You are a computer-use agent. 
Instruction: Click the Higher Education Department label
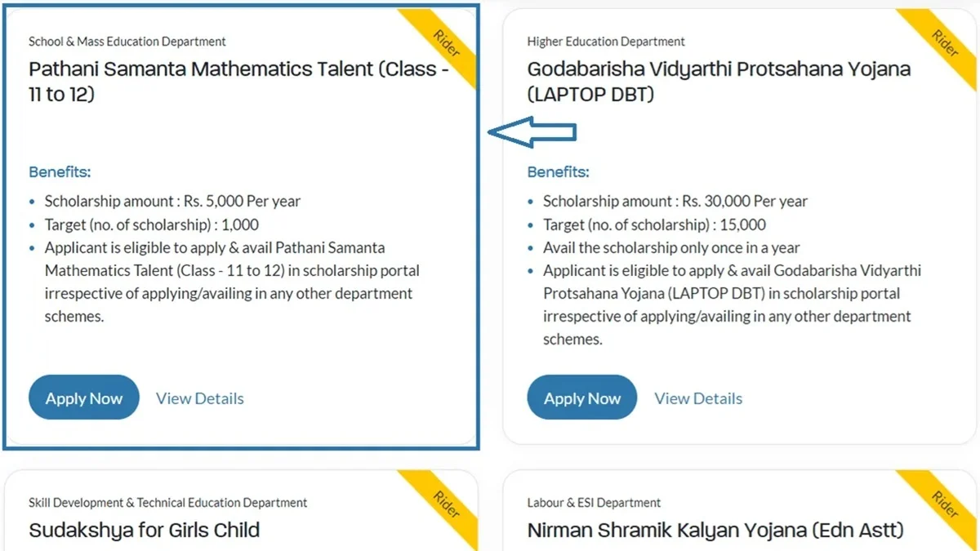604,41
